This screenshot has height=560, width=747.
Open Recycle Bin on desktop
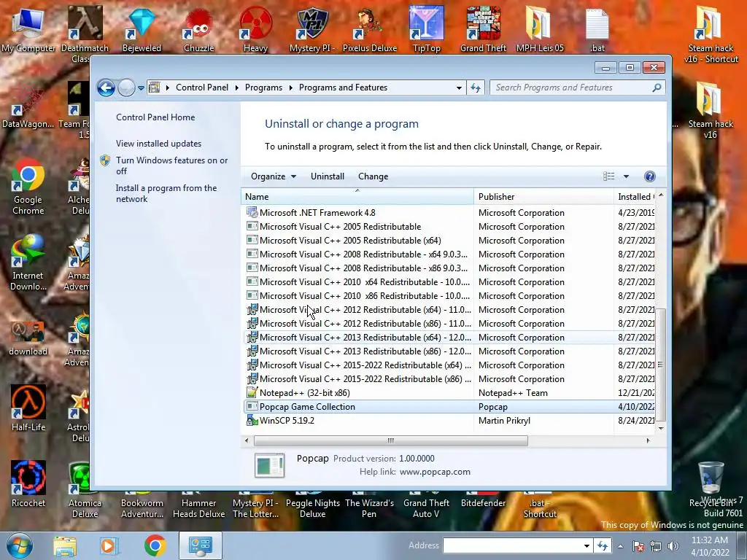(x=711, y=483)
